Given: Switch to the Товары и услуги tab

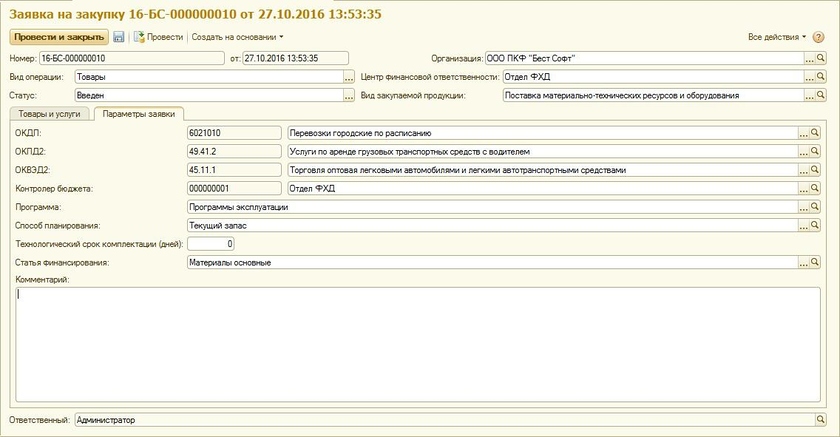Looking at the screenshot, I should tap(49, 114).
